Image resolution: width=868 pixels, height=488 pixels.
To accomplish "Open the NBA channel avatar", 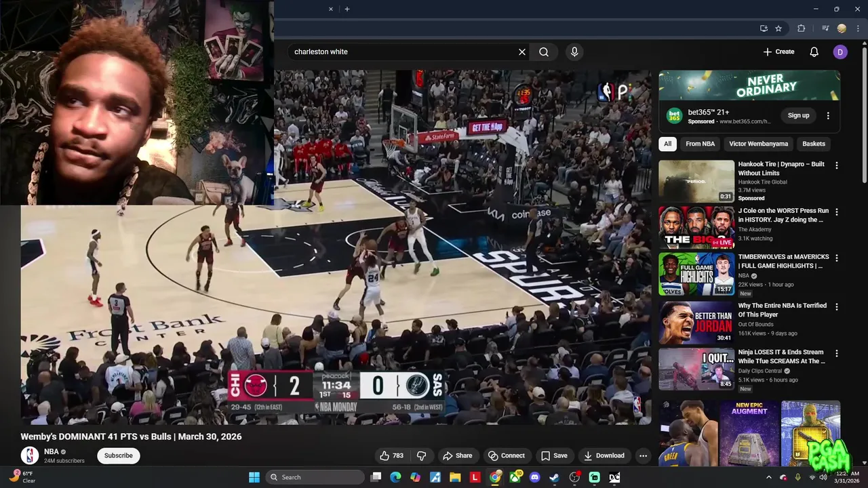I will [29, 455].
